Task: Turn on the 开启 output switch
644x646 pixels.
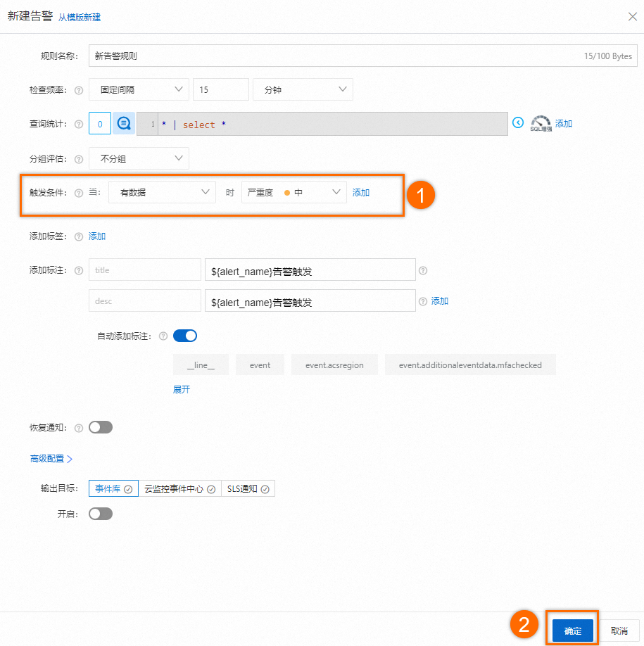Action: tap(101, 514)
